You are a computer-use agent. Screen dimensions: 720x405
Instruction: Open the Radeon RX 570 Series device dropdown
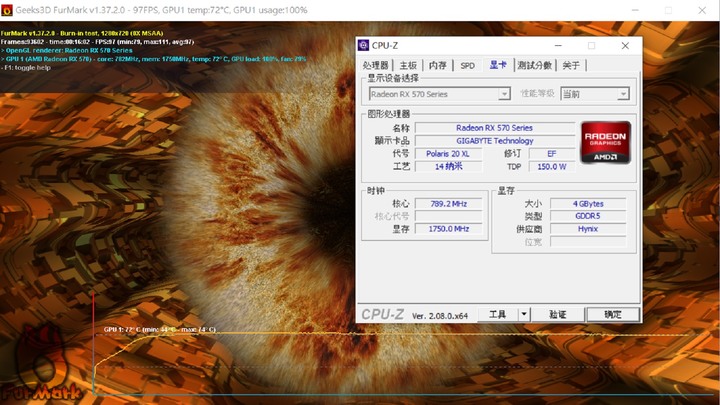(x=439, y=94)
